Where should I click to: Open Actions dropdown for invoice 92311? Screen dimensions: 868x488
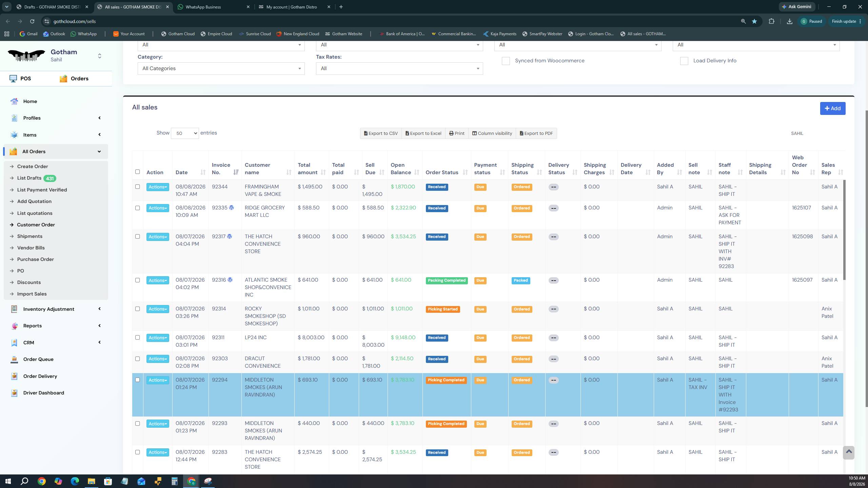[158, 338]
